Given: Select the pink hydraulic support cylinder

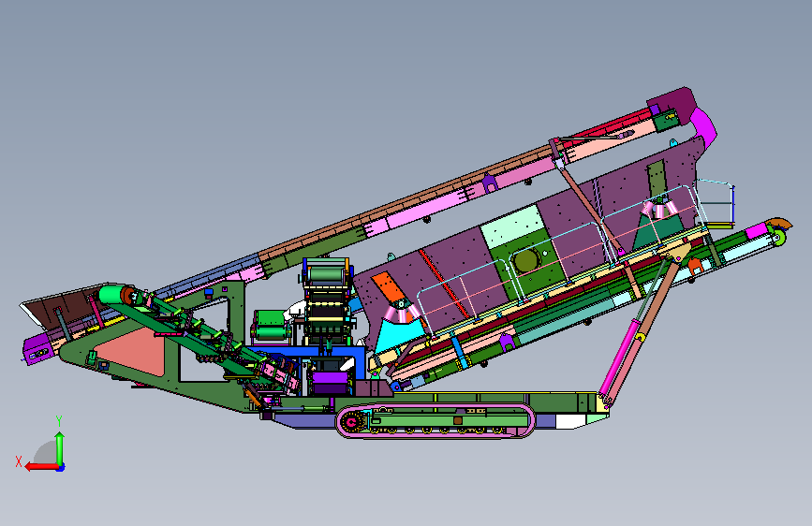Looking at the screenshot, I should 619,358.
